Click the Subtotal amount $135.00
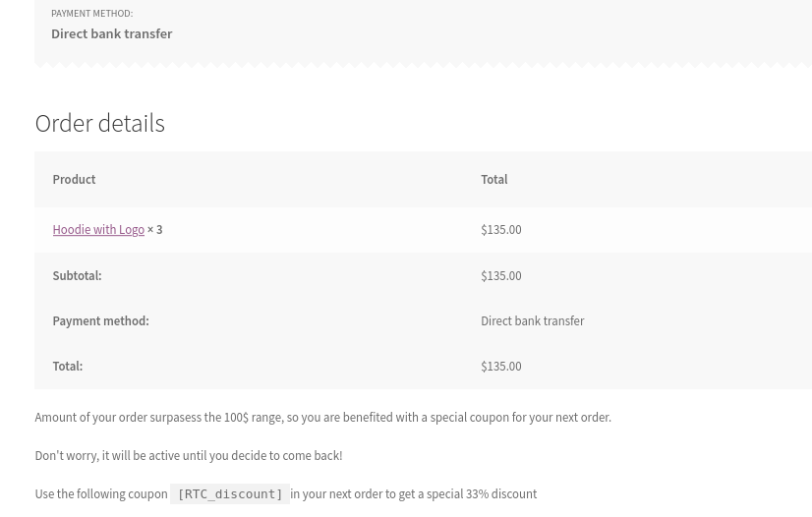The width and height of the screenshot is (812, 517). point(500,276)
